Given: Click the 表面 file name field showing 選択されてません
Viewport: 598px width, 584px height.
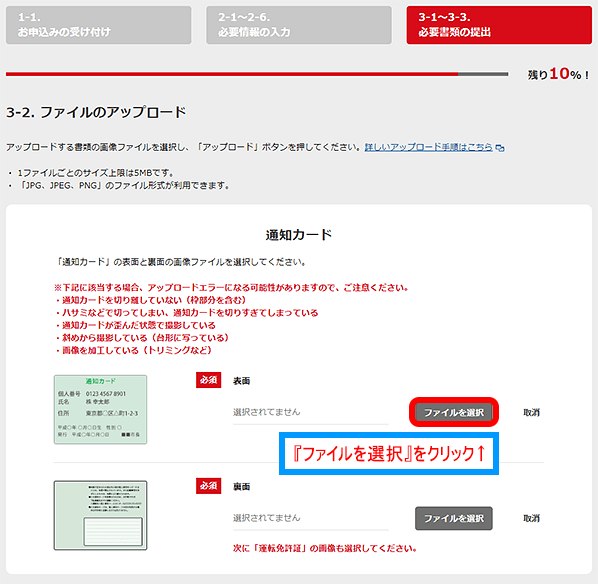Looking at the screenshot, I should click(x=310, y=412).
